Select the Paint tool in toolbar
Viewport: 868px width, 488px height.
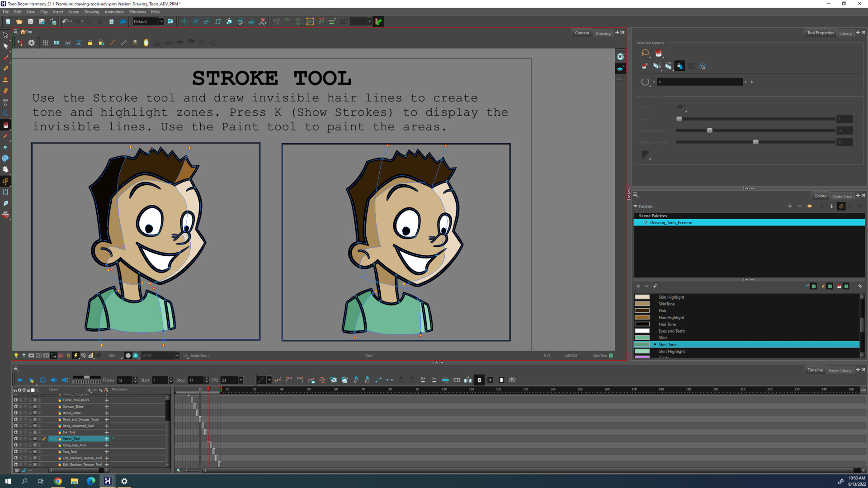pos(6,125)
